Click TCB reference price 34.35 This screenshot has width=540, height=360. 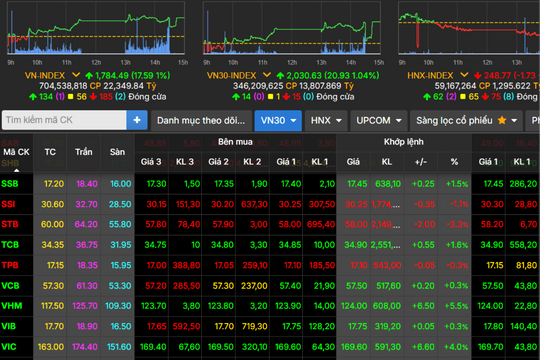(53, 245)
